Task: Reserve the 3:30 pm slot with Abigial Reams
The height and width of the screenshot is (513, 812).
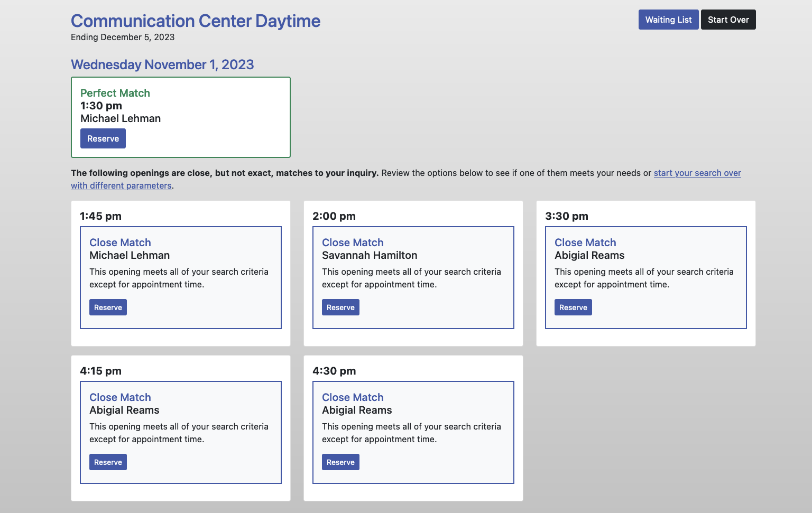Action: pyautogui.click(x=573, y=307)
